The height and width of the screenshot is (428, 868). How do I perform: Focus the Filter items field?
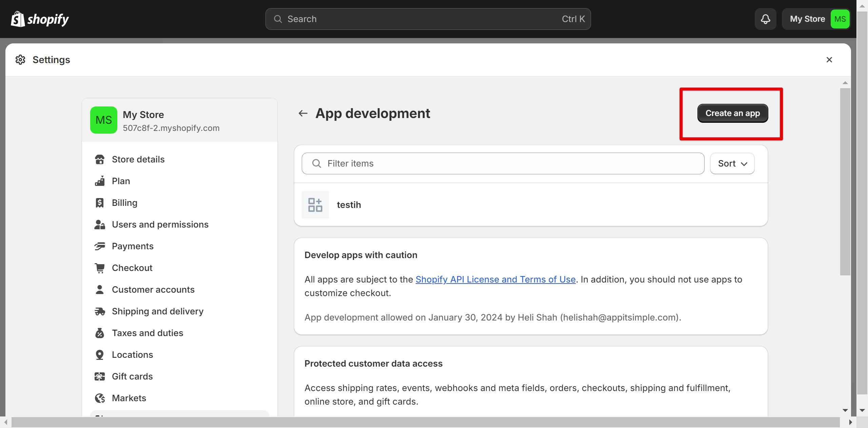503,163
